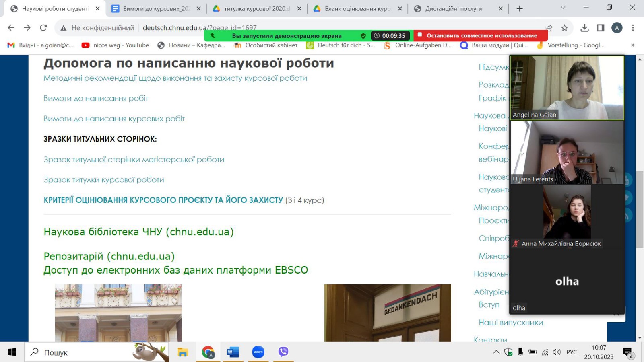
Task: Open Наукова бібліотека ЧНУ link
Action: [138, 232]
